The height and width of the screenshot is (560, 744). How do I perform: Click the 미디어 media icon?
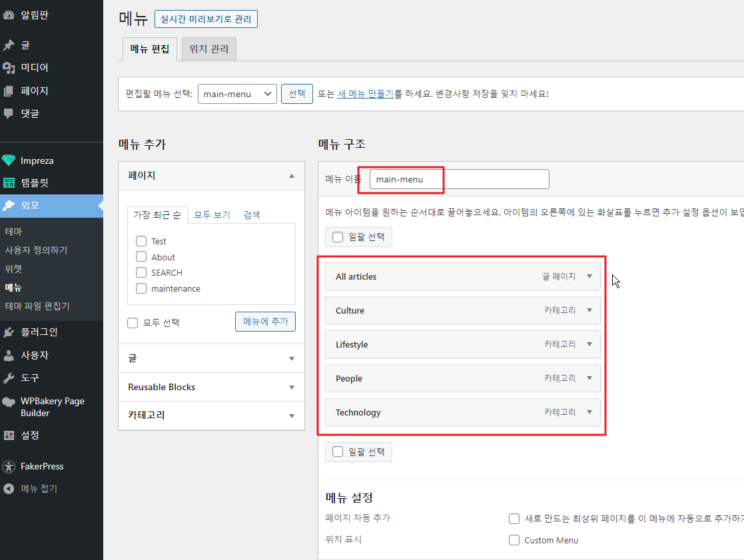(x=9, y=68)
